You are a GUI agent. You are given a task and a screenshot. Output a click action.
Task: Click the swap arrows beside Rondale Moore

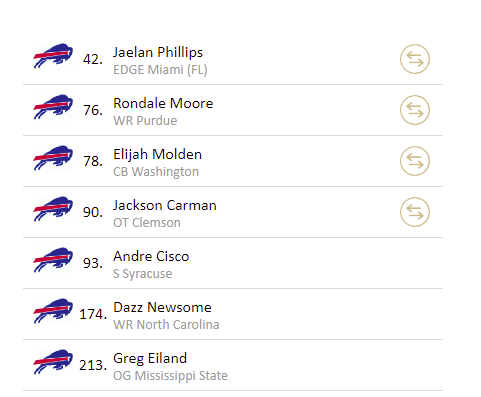click(415, 110)
